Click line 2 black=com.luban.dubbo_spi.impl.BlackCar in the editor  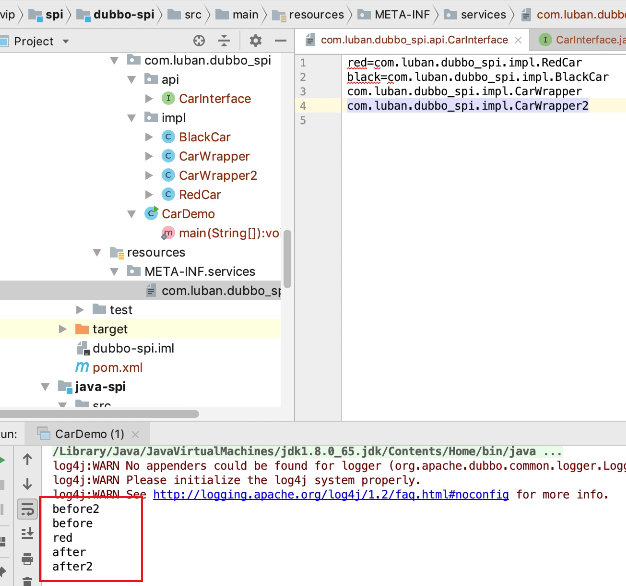point(478,77)
